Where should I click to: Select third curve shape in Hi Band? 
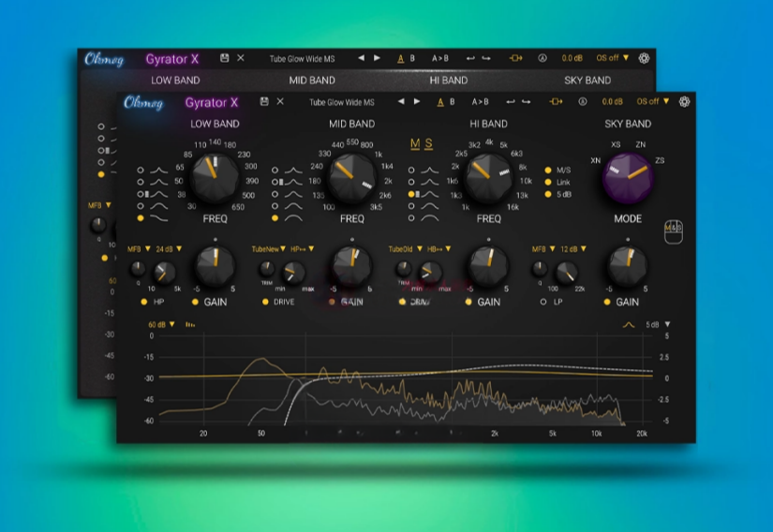coord(411,194)
